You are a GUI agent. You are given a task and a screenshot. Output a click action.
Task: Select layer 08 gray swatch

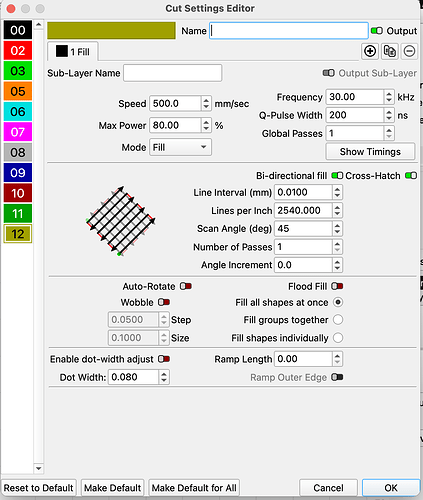(x=18, y=152)
